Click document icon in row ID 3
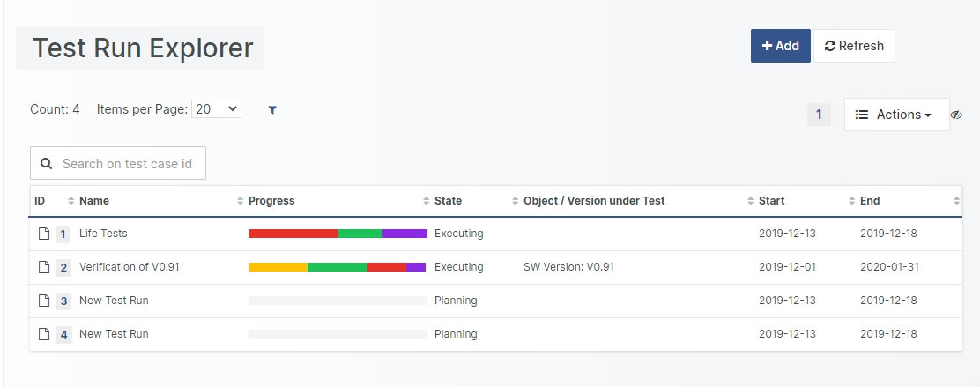 43,301
